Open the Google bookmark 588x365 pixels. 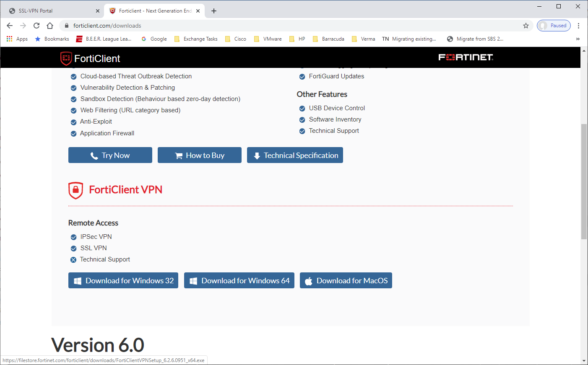tap(154, 39)
